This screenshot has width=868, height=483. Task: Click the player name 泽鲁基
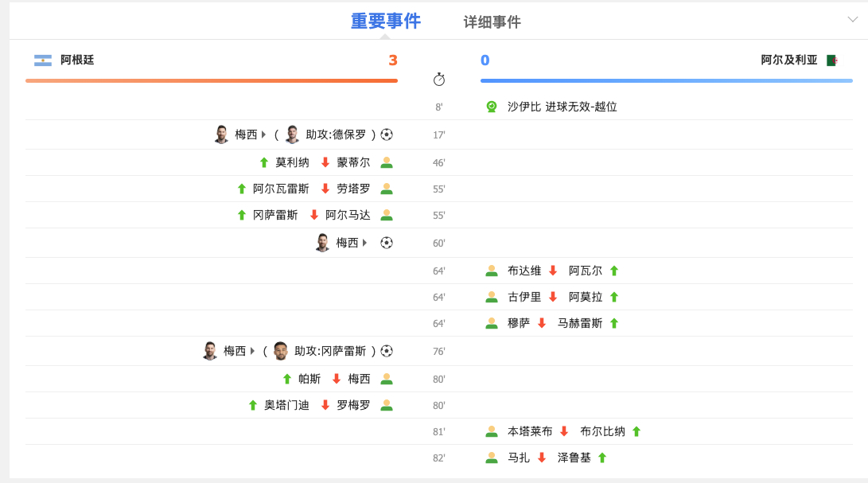pos(574,458)
